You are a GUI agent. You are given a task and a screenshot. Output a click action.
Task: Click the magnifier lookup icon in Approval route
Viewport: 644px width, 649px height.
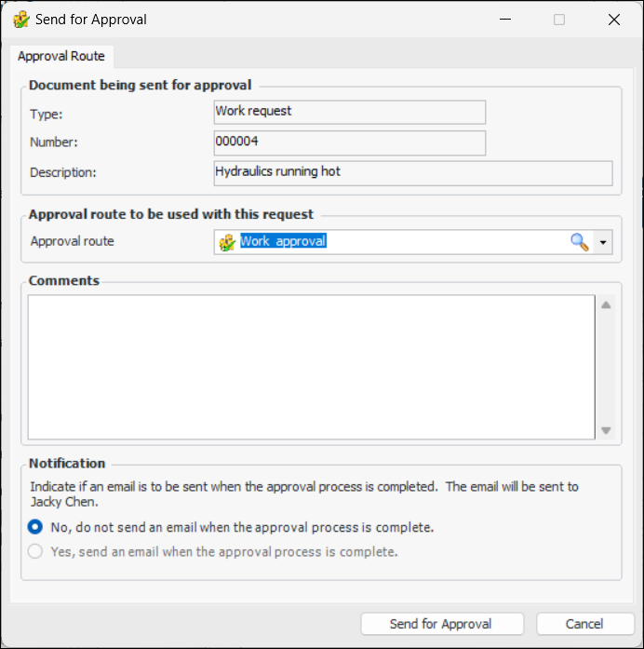579,242
